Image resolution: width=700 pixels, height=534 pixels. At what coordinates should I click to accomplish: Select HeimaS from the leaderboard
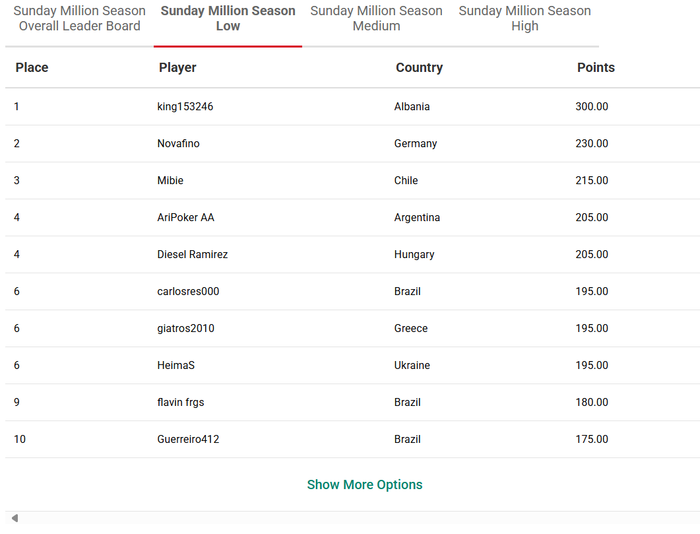pos(175,365)
